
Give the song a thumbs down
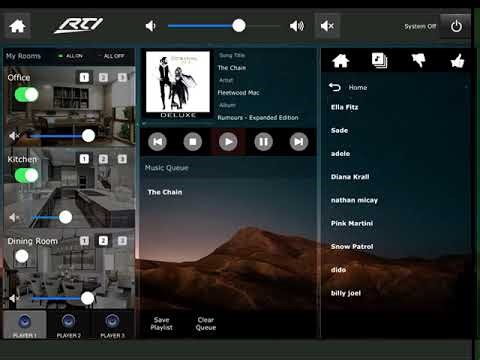[x=419, y=61]
